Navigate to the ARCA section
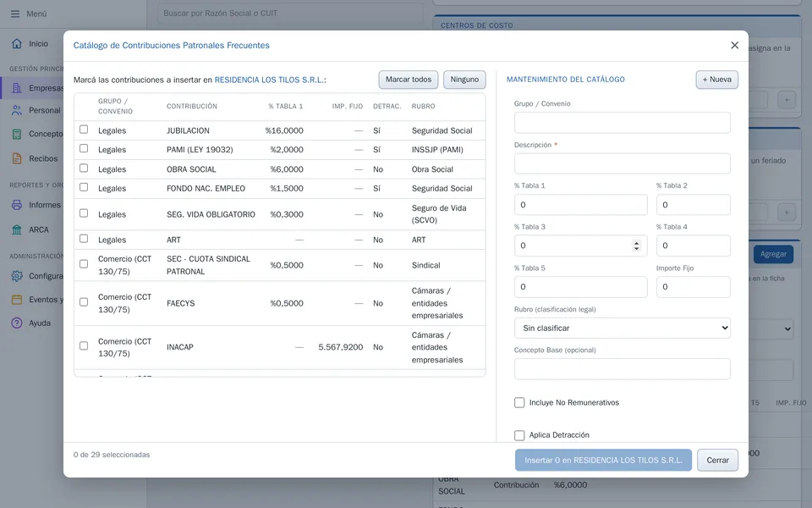Screen dimensions: 812x508 click(38, 229)
